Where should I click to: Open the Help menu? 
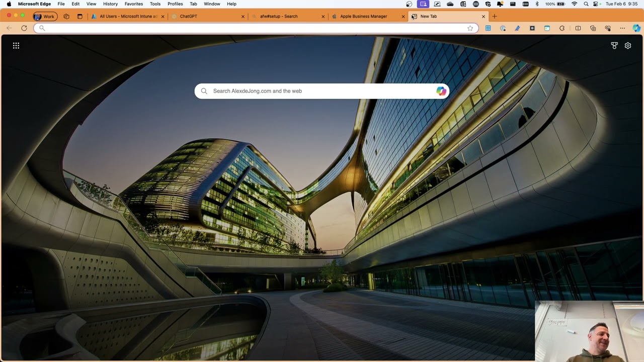click(231, 4)
